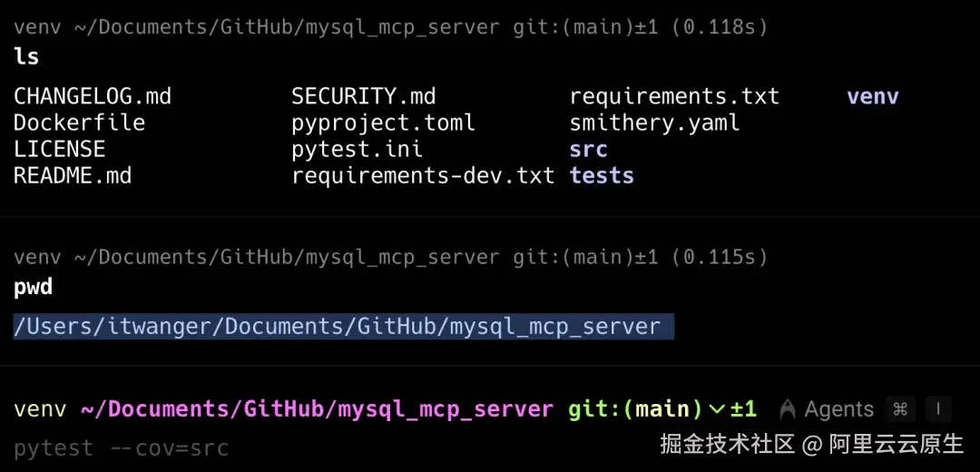Click the requirements-dev.txt file name
The image size is (980, 472).
point(423,176)
